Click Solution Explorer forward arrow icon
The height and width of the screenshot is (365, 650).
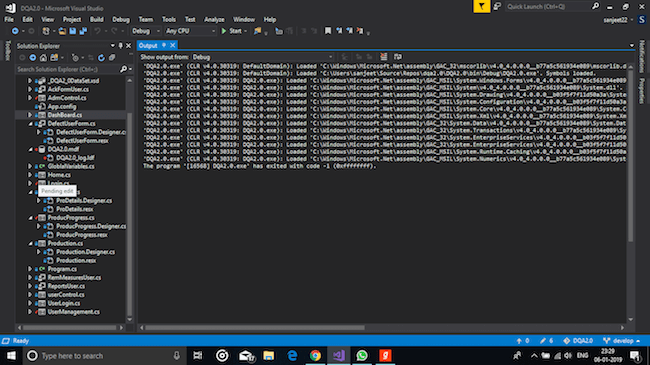click(32, 58)
